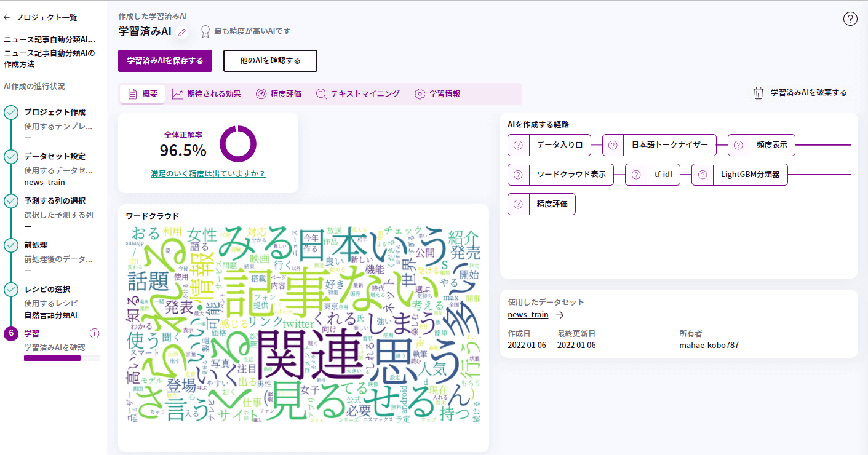Open the テキストマイニング tab
This screenshot has width=868, height=455.
click(x=357, y=94)
